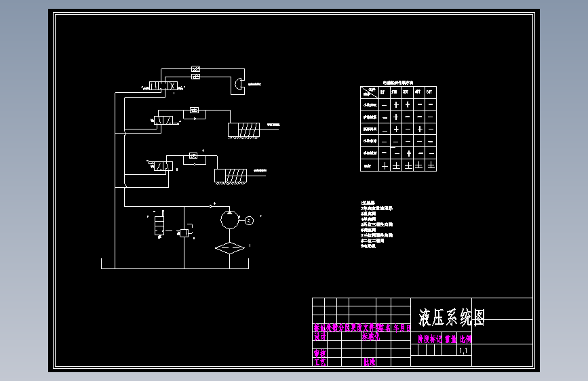Click the first legend line at top

pos(368,203)
